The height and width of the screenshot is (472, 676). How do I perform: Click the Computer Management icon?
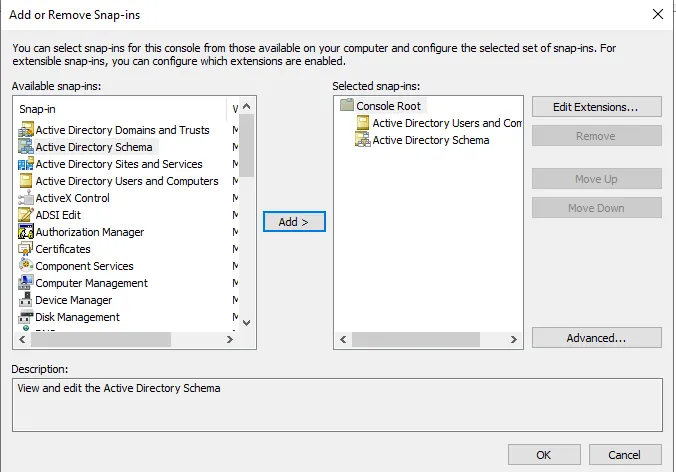pos(26,283)
